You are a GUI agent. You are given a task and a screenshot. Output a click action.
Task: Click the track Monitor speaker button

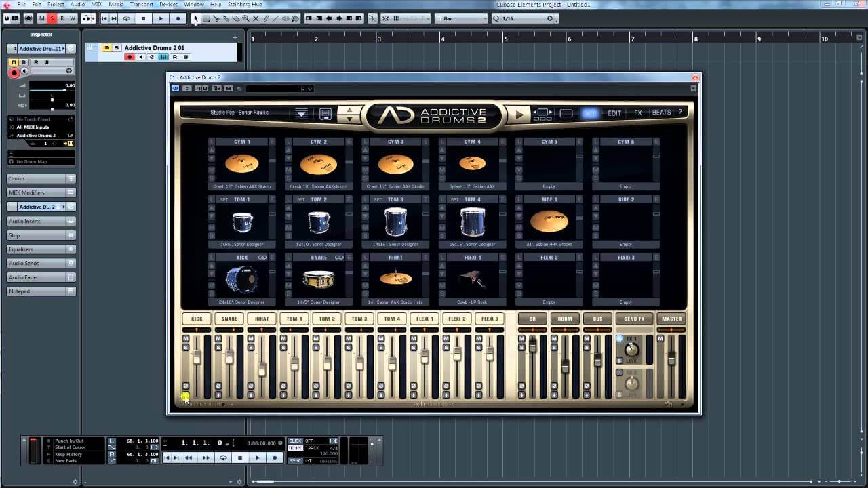(140, 57)
